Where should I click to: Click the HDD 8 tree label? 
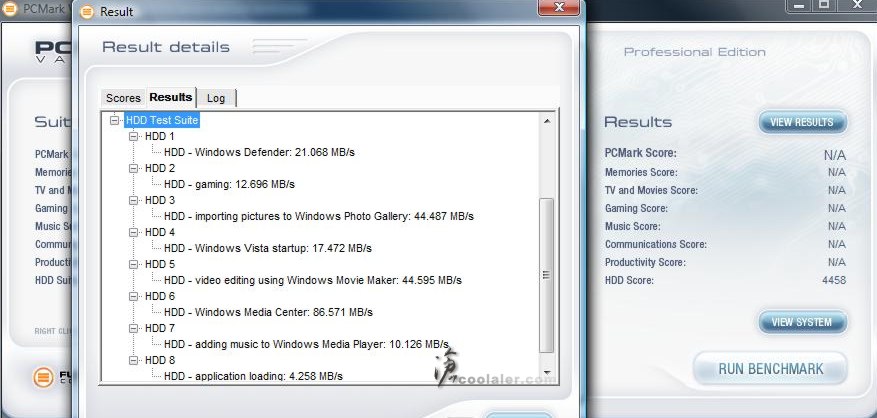pyautogui.click(x=159, y=360)
